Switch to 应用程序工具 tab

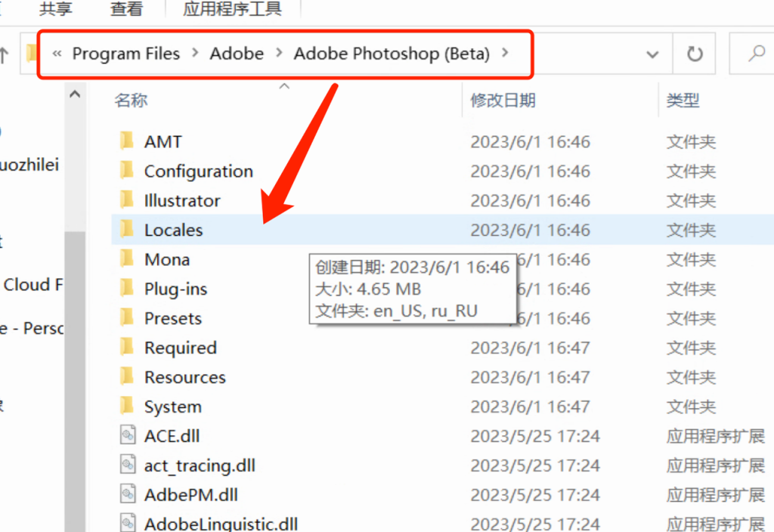232,9
